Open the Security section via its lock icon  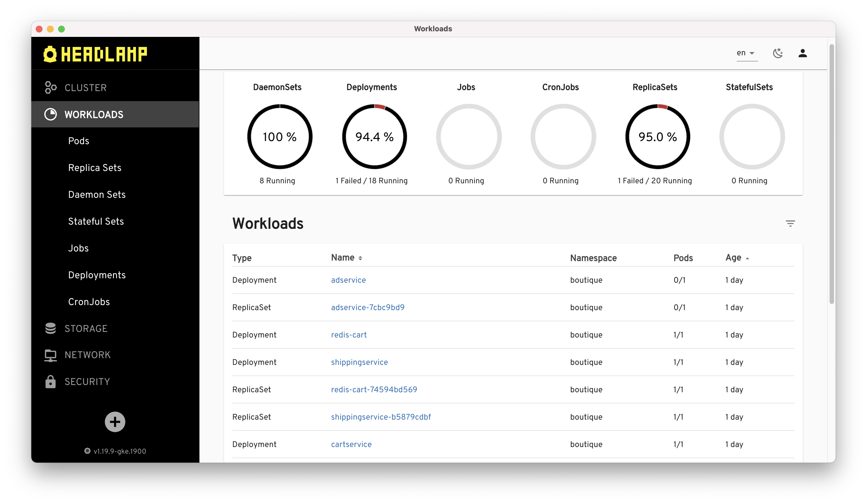50,382
